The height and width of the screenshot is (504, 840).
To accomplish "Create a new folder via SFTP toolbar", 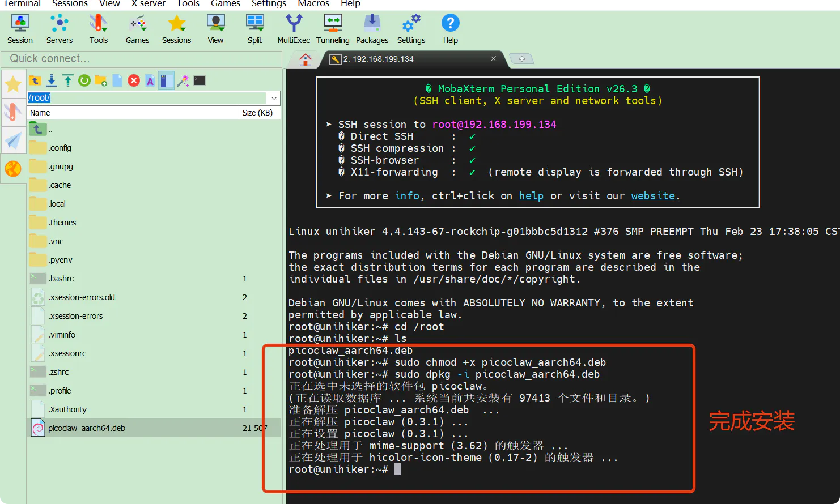I will tap(101, 80).
